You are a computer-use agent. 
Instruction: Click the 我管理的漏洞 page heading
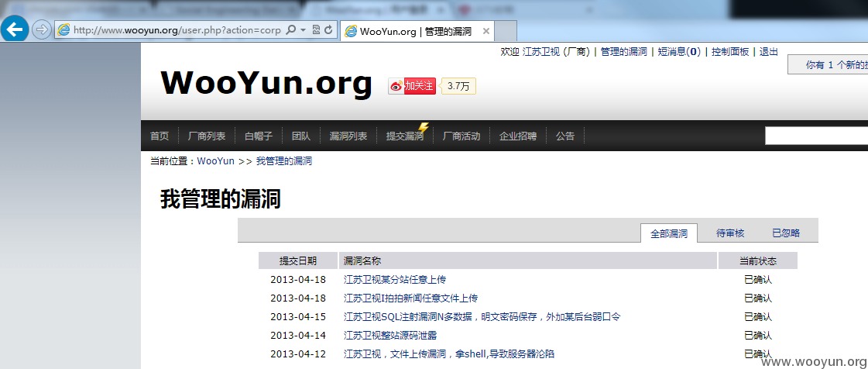coord(221,199)
